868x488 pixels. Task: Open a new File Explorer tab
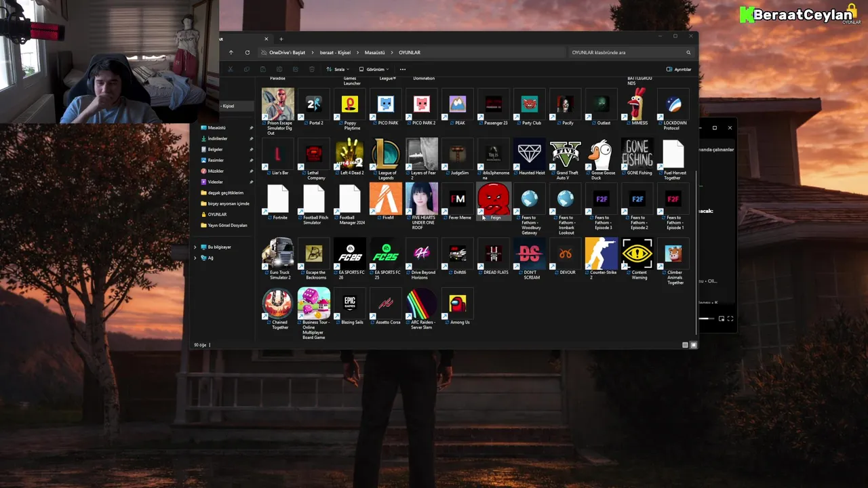pos(281,39)
